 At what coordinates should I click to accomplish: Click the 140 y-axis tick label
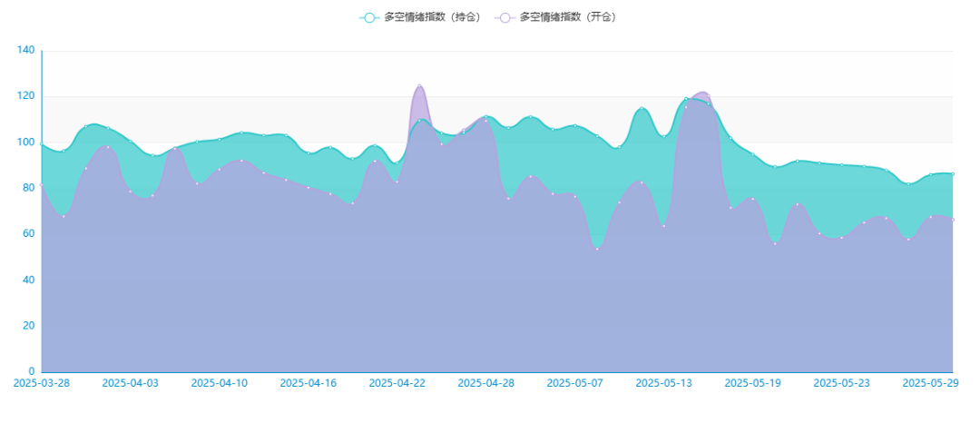point(25,51)
